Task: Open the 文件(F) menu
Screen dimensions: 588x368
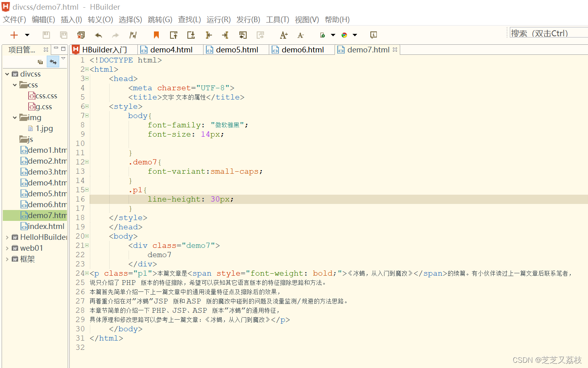Action: click(x=15, y=19)
